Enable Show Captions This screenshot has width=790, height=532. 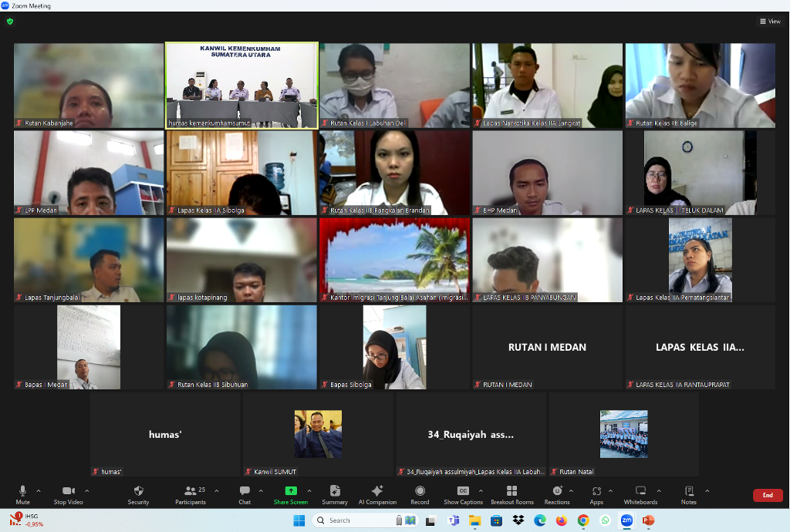[x=463, y=493]
